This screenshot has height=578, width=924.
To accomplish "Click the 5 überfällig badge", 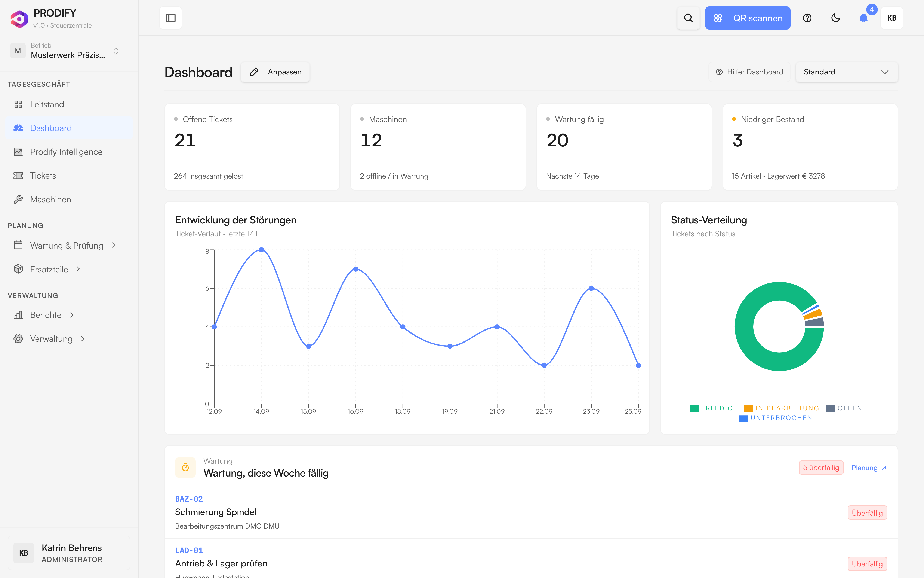I will click(x=821, y=468).
